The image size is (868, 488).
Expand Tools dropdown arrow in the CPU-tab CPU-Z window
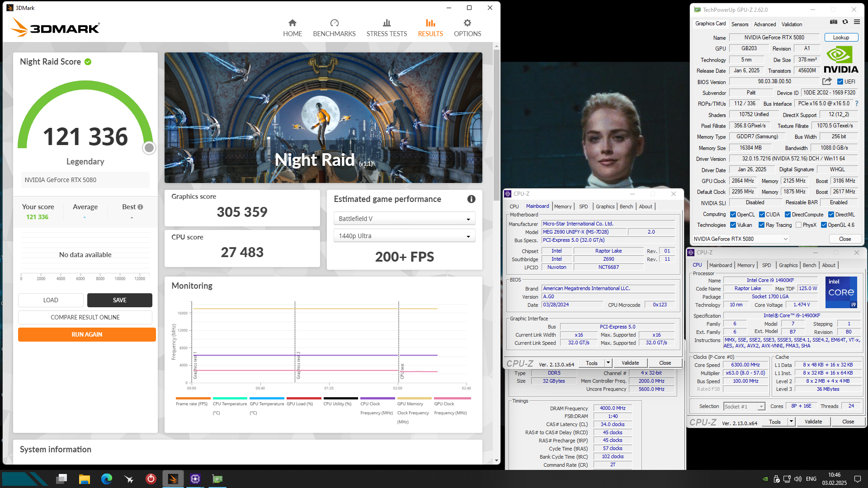click(x=791, y=422)
